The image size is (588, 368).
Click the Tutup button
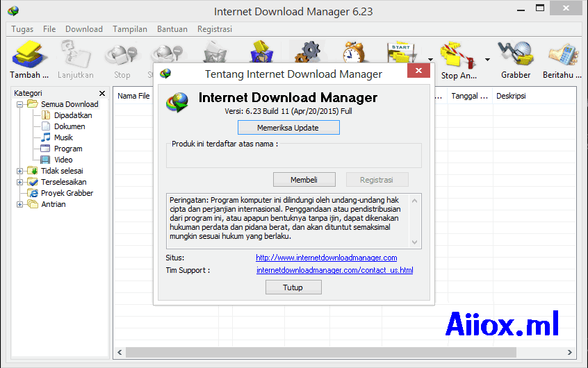tap(293, 287)
